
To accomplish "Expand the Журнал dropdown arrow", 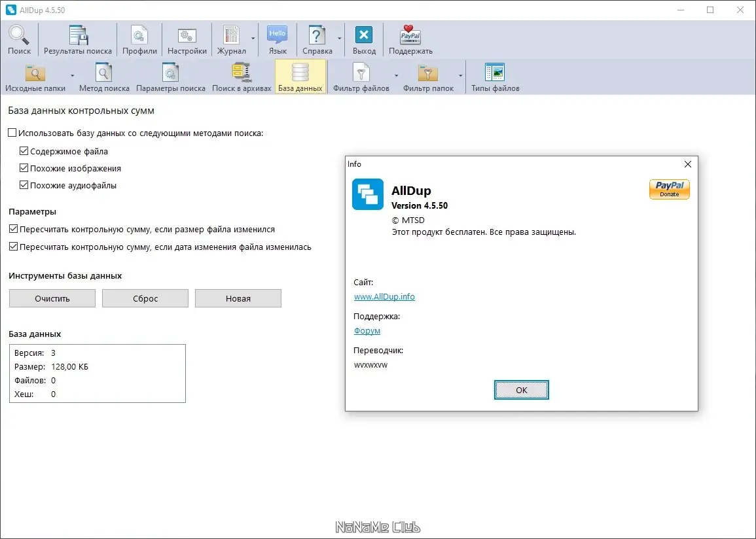I will point(253,39).
